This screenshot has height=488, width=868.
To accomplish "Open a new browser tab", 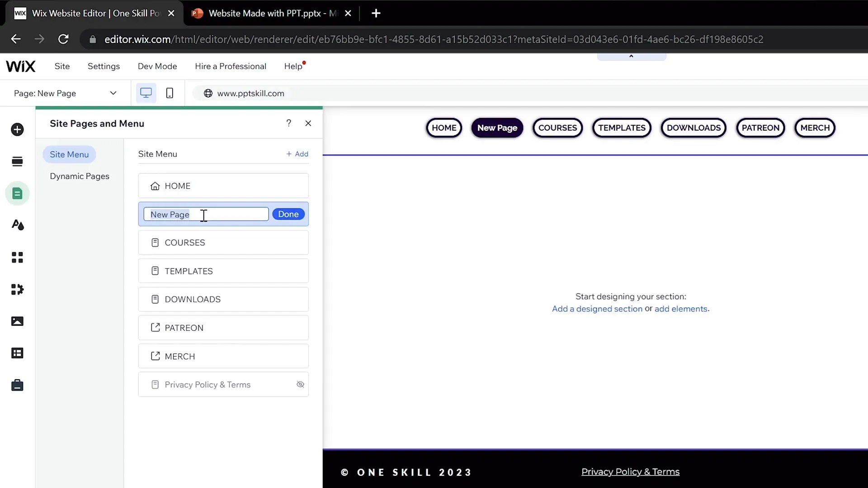I will [376, 14].
